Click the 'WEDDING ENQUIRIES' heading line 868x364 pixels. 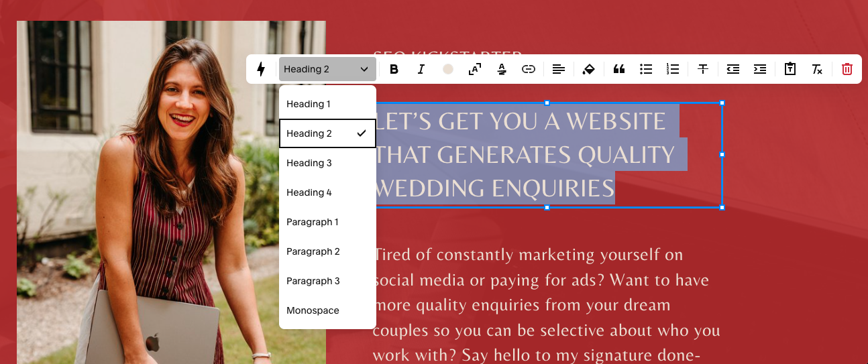tap(494, 188)
